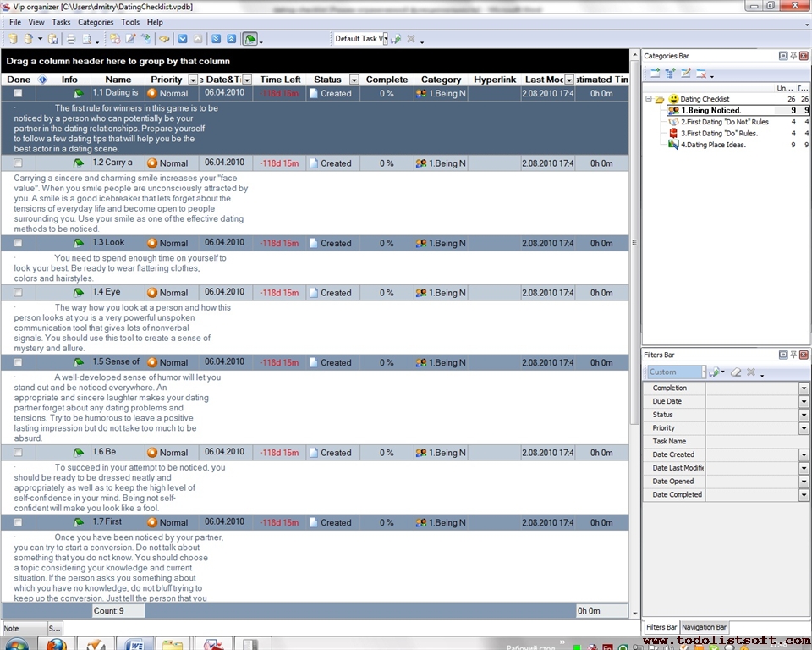Switch to the Navigation Bar tab
Viewport: 812px width, 650px height.
[704, 627]
